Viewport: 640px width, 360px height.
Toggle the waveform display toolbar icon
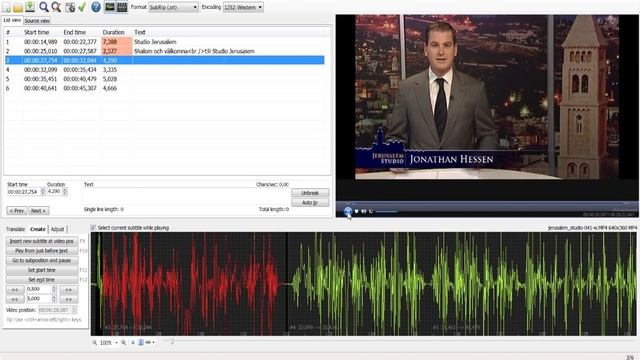[110, 7]
